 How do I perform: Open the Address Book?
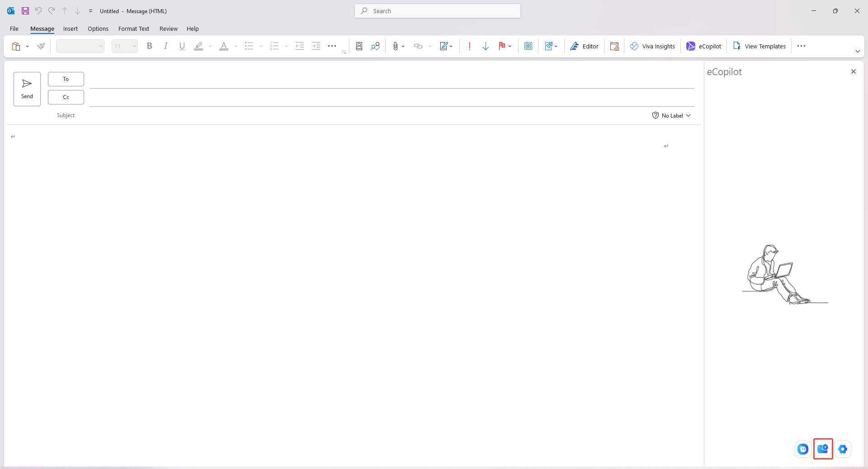(x=359, y=46)
